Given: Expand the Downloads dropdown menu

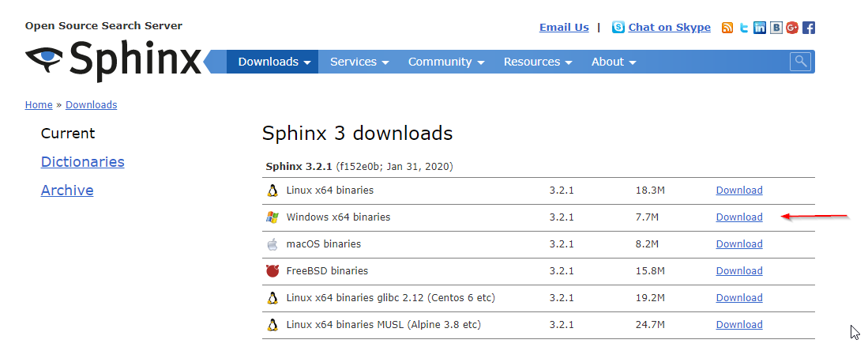Looking at the screenshot, I should pos(273,62).
